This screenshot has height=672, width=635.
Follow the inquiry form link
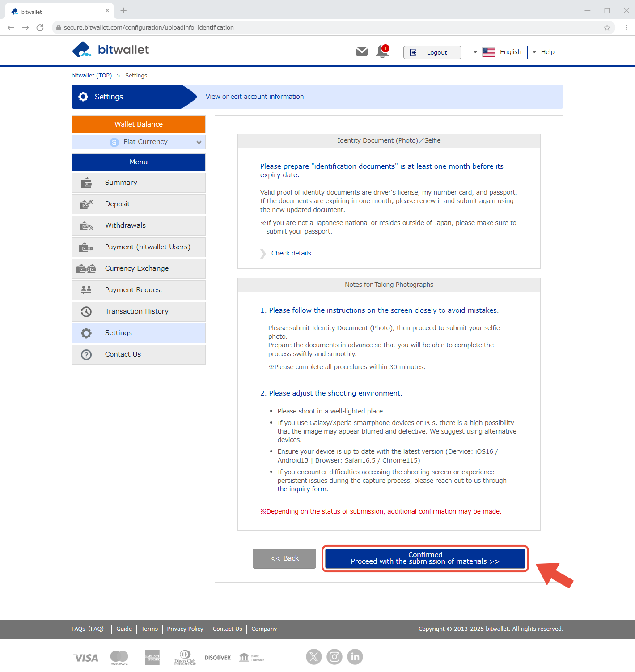302,489
